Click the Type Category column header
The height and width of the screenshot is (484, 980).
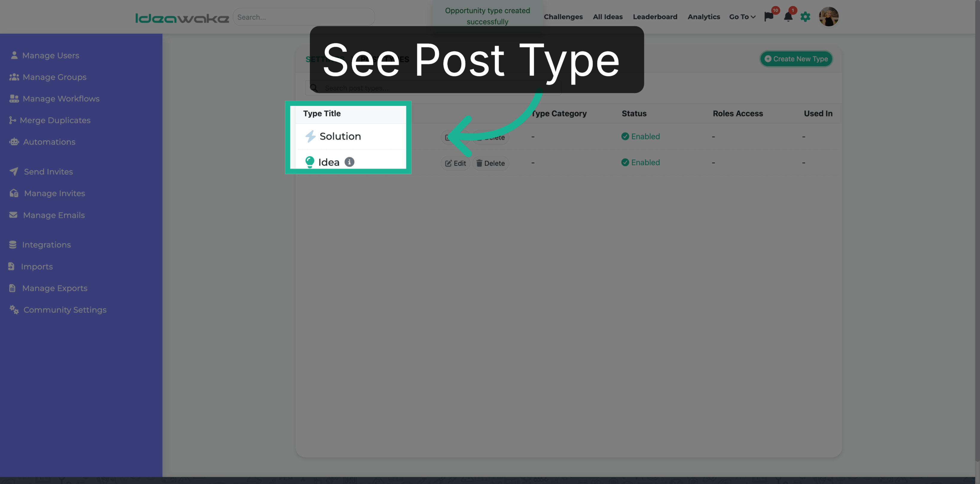[x=559, y=114]
